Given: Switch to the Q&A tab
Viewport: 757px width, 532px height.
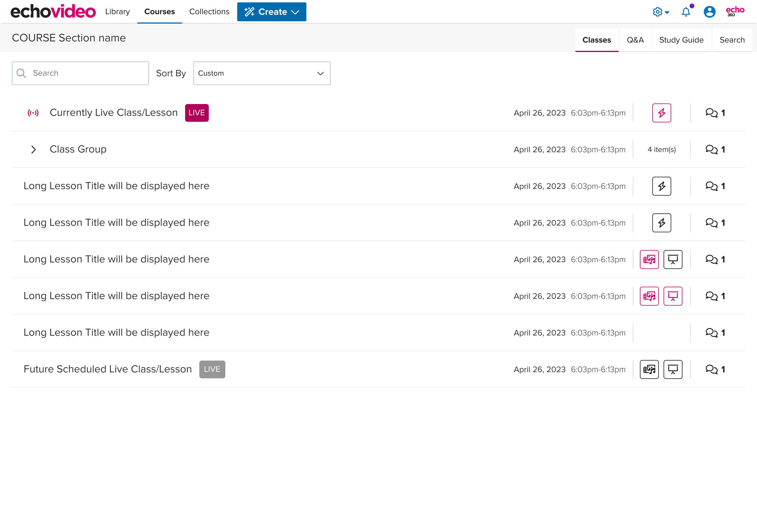Looking at the screenshot, I should click(x=635, y=40).
